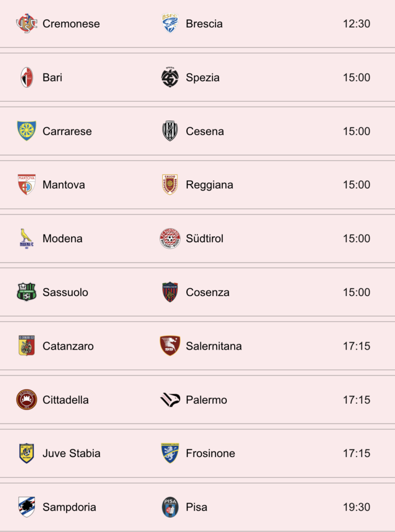Click the Cremonese club crest
395x532 pixels.
(x=26, y=24)
